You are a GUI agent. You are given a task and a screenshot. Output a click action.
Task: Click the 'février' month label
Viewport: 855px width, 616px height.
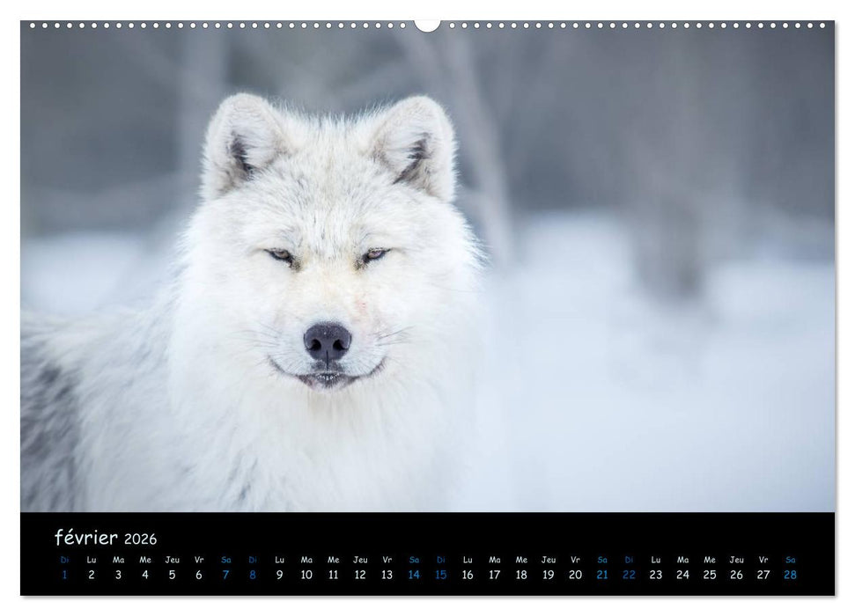[88, 535]
